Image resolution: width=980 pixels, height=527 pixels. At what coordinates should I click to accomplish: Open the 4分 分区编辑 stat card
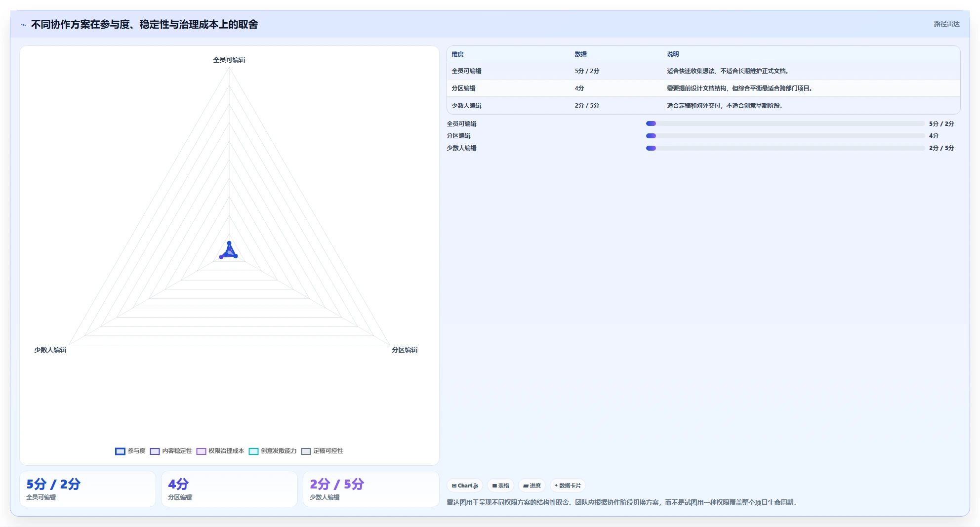[229, 489]
